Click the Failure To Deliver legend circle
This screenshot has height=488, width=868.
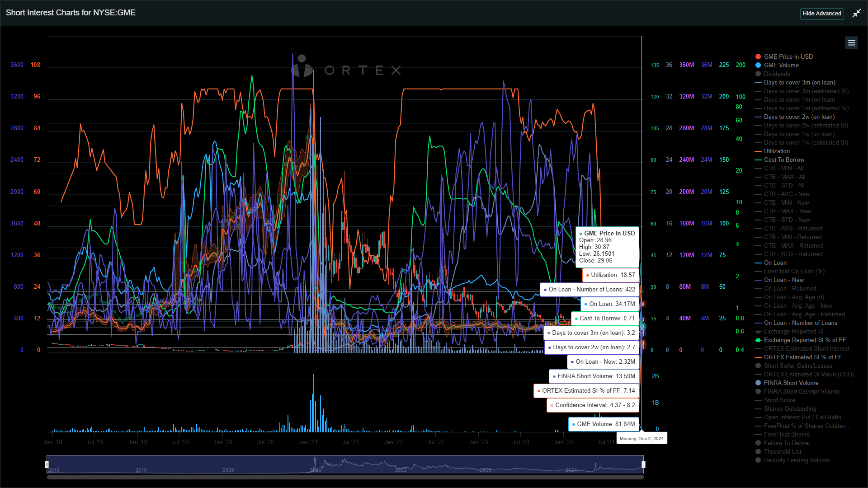coord(758,443)
